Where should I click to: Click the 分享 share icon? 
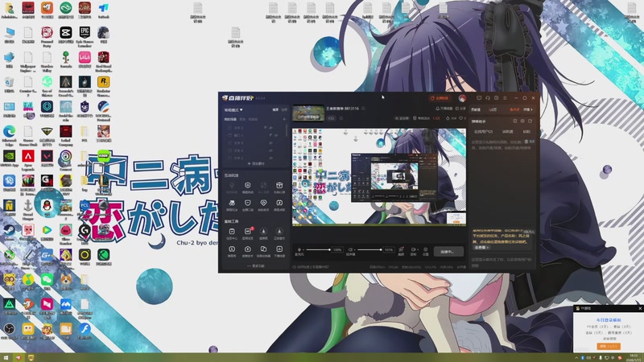[x=460, y=109]
